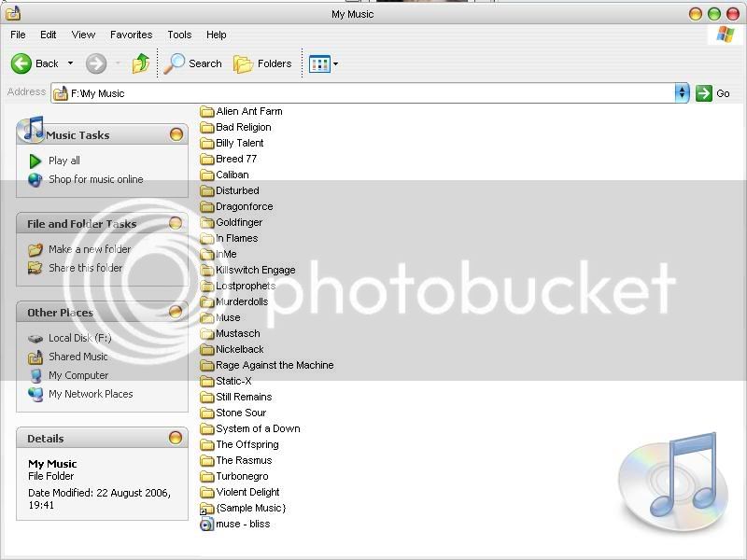Viewport: 747px width, 560px height.
Task: Select the Alien Ant Farm folder icon
Action: [x=206, y=112]
